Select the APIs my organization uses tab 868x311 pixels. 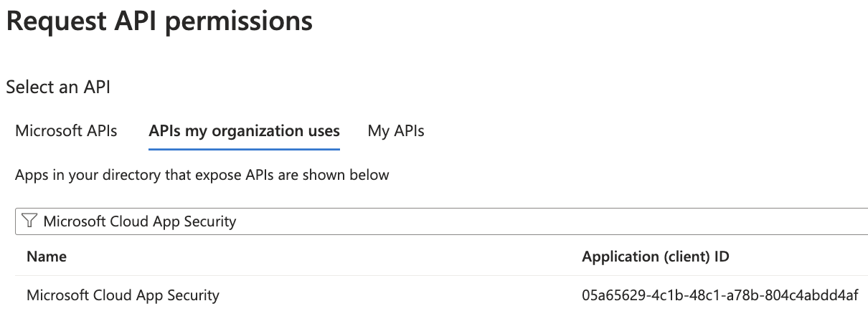[244, 131]
